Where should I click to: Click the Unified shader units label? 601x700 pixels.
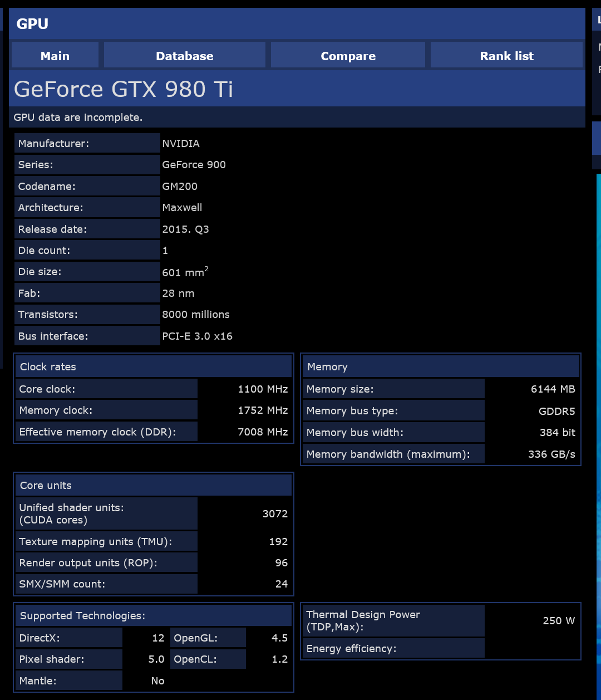pos(71,514)
